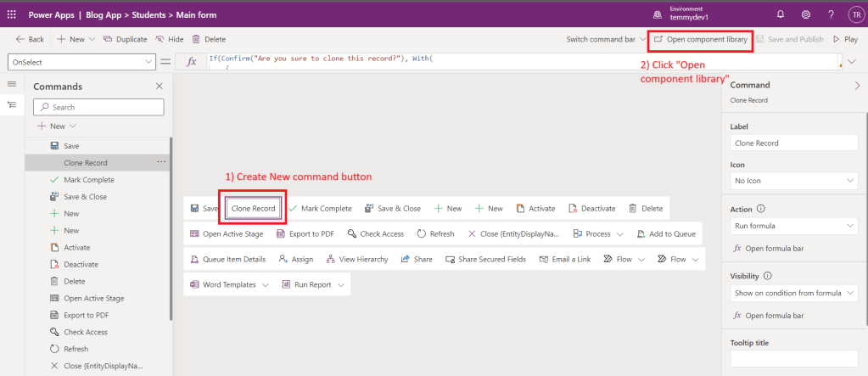Open the Switch command bar dropdown
868x376 pixels.
(x=606, y=39)
